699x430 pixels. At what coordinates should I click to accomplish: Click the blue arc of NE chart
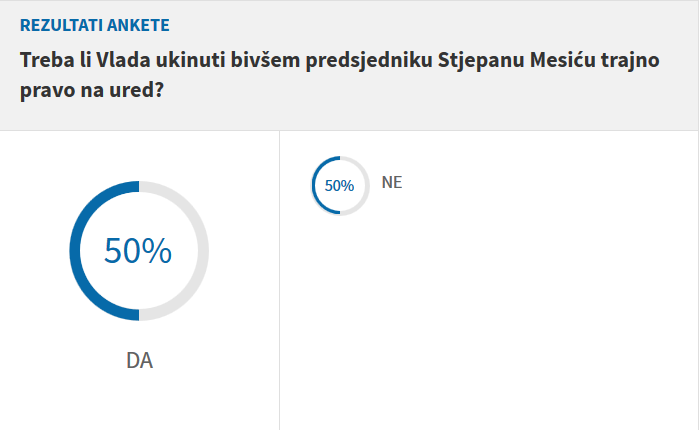(315, 185)
